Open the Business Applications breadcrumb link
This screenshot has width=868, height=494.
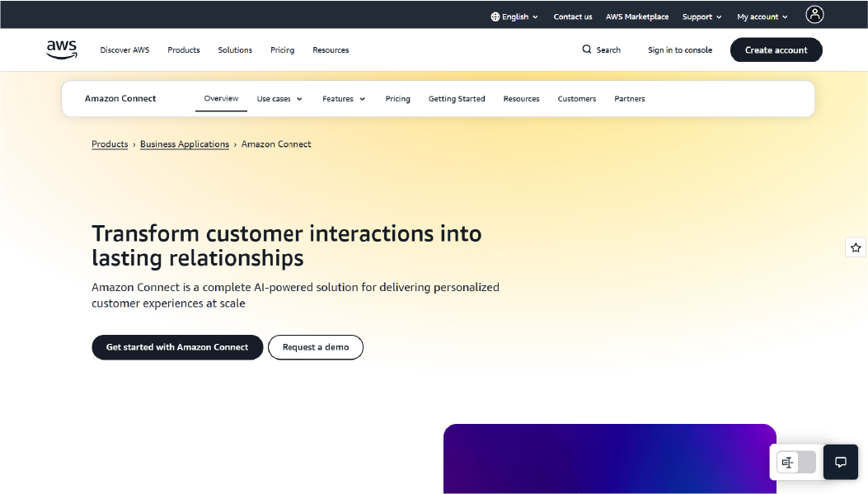coord(185,143)
